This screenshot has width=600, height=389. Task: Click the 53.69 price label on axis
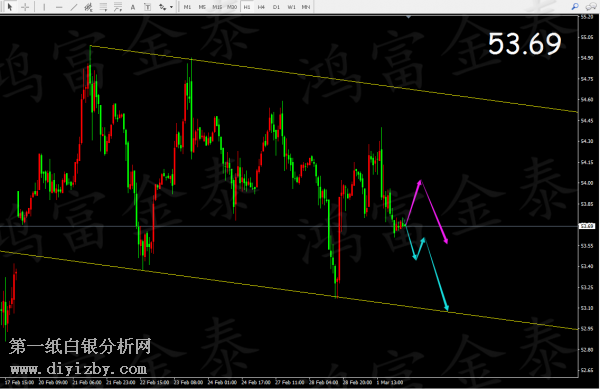pos(587,226)
